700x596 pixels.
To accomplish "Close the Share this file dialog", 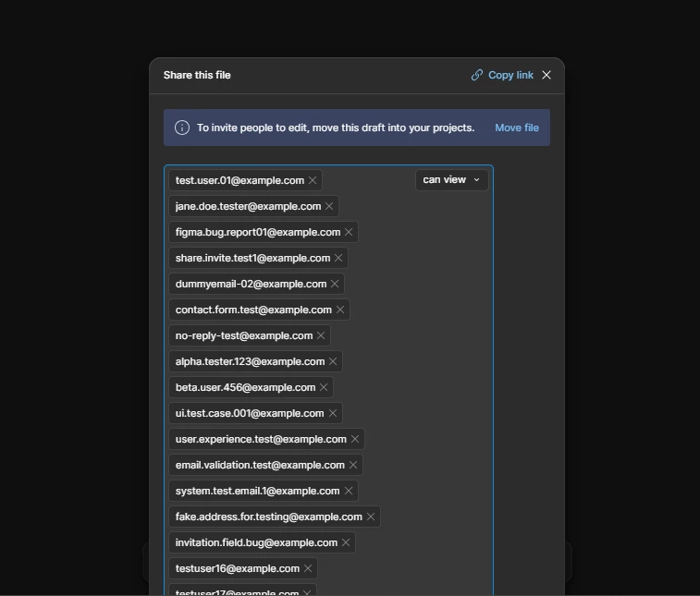I will click(546, 75).
